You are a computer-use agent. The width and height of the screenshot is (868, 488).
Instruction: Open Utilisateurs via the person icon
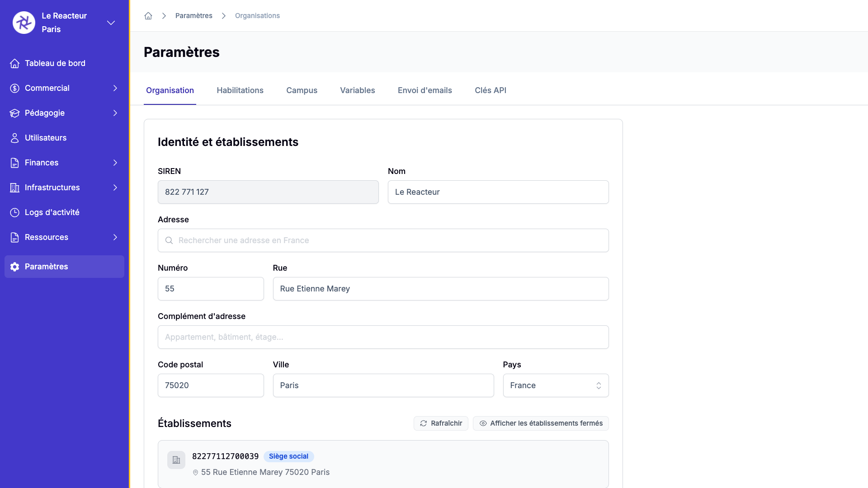pos(15,138)
